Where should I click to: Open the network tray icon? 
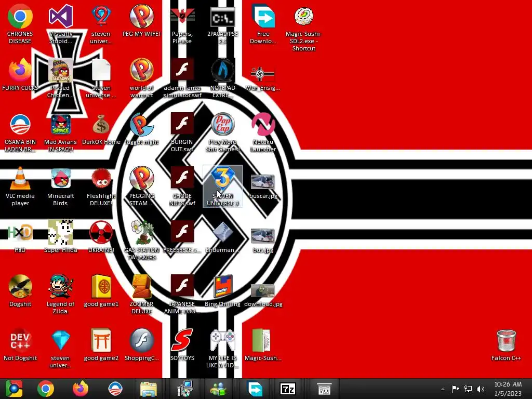point(468,389)
